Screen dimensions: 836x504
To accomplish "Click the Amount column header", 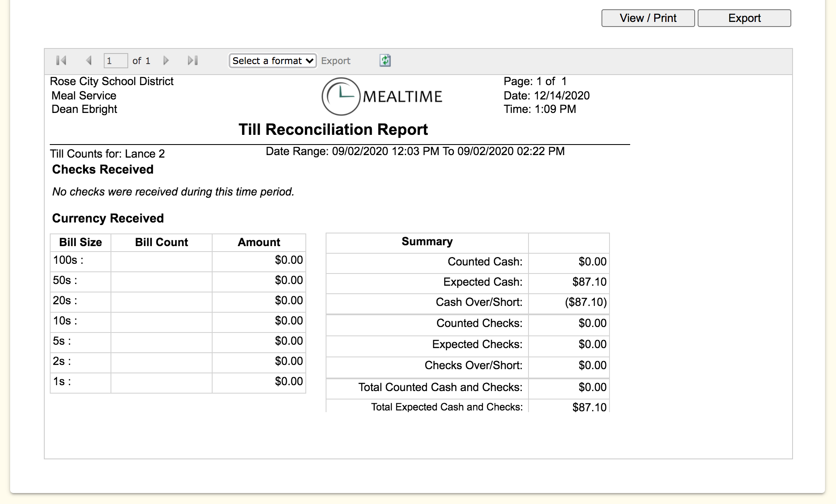I will tap(259, 242).
